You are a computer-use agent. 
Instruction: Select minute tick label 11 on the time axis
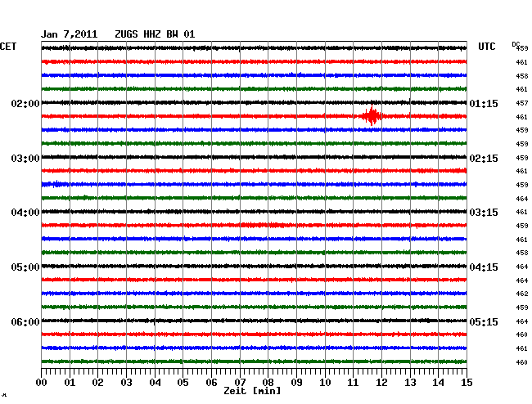click(354, 383)
